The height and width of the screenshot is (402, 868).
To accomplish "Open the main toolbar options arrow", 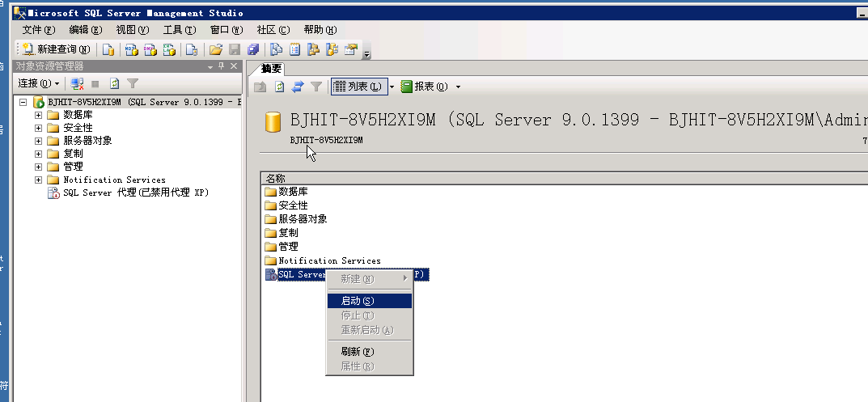I will 367,53.
